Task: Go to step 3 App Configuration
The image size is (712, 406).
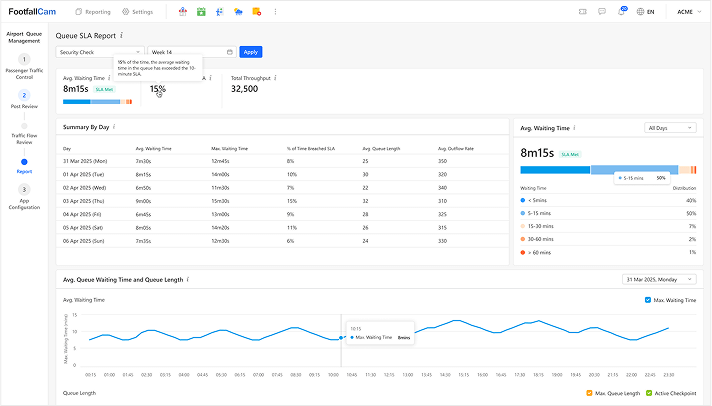Action: click(24, 197)
